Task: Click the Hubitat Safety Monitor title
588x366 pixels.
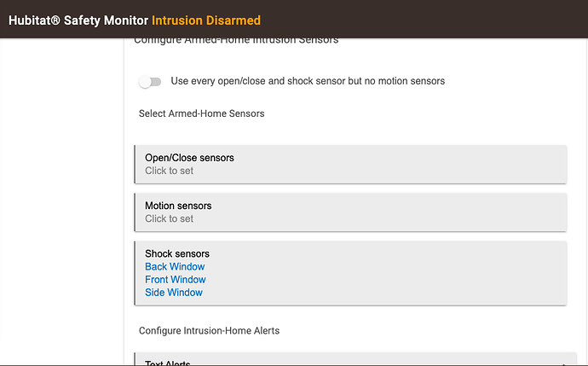Action: pyautogui.click(x=78, y=20)
